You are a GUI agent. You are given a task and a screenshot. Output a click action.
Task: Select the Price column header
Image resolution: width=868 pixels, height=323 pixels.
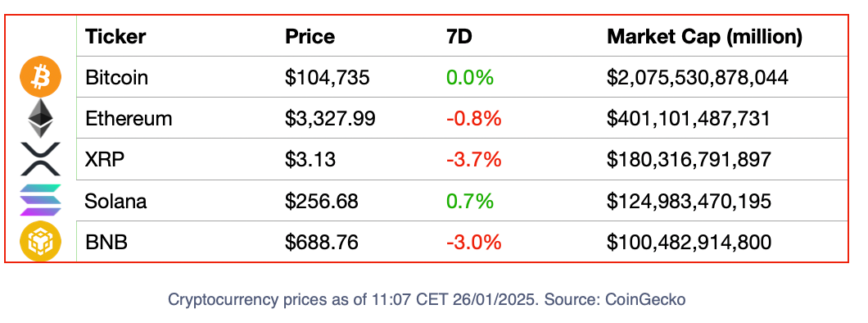(310, 37)
